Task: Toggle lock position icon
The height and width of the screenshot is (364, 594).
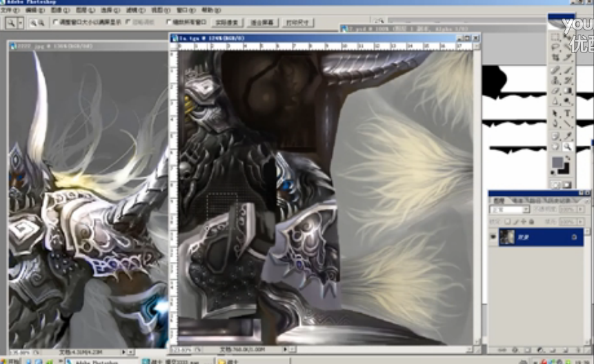Action: (523, 222)
